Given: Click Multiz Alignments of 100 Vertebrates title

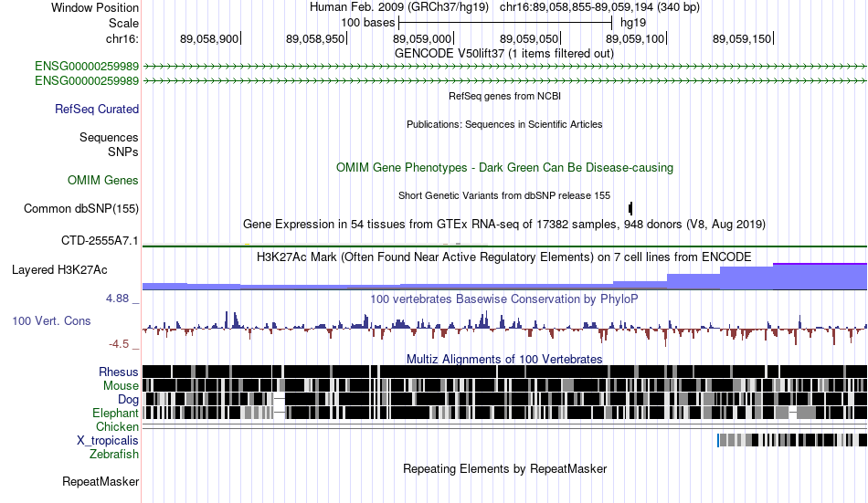Looking at the screenshot, I should [504, 359].
